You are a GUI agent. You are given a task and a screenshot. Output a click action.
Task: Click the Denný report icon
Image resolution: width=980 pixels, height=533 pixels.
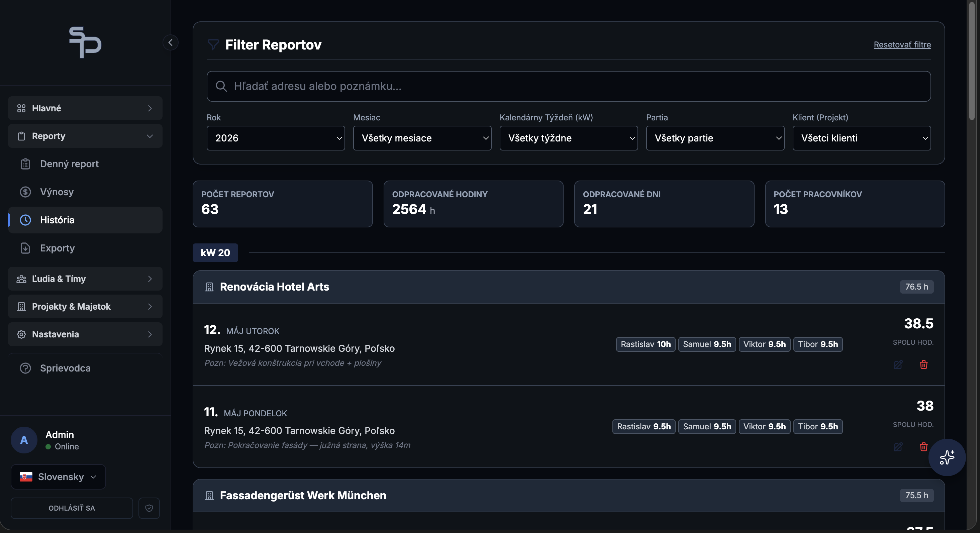[25, 164]
